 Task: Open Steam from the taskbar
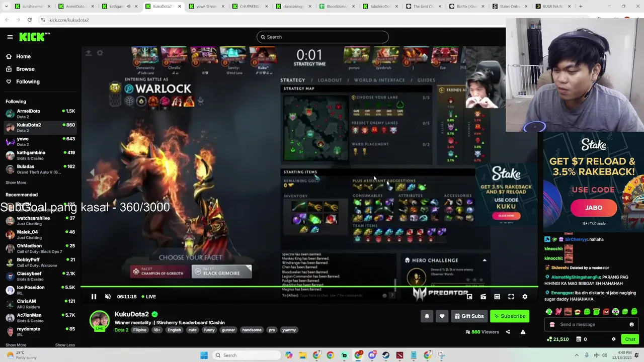point(386,355)
